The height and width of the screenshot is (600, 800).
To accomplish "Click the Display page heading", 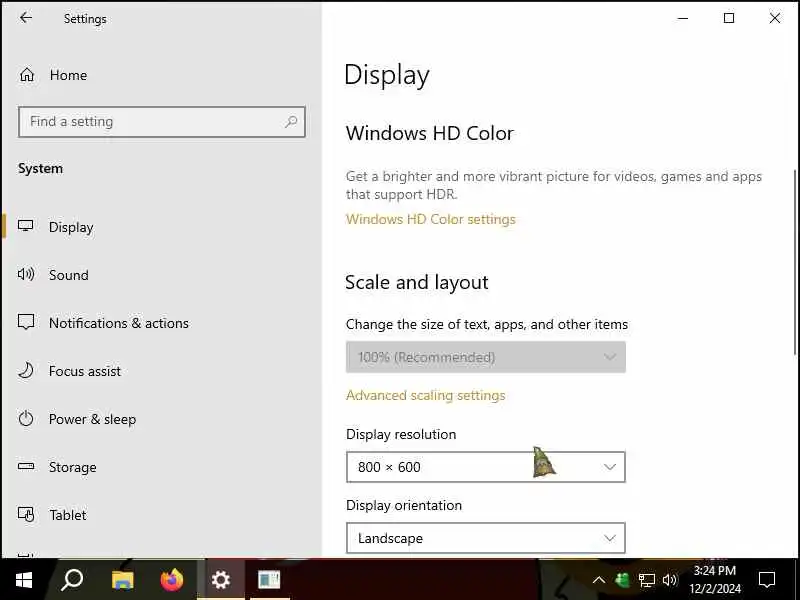I will 387,75.
